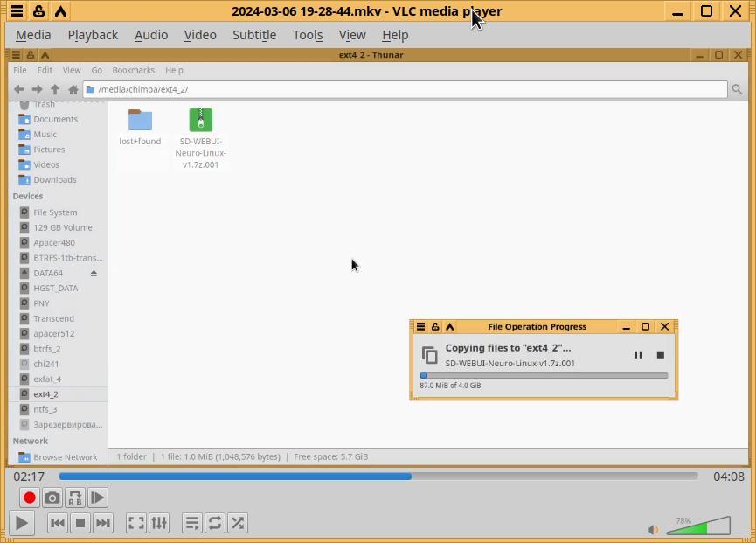This screenshot has height=543, width=756.
Task: Open VLC window menu hamburger icon
Action: tap(17, 11)
